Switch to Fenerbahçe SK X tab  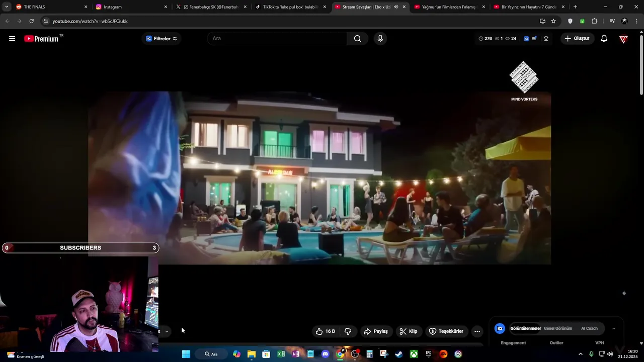[210, 7]
